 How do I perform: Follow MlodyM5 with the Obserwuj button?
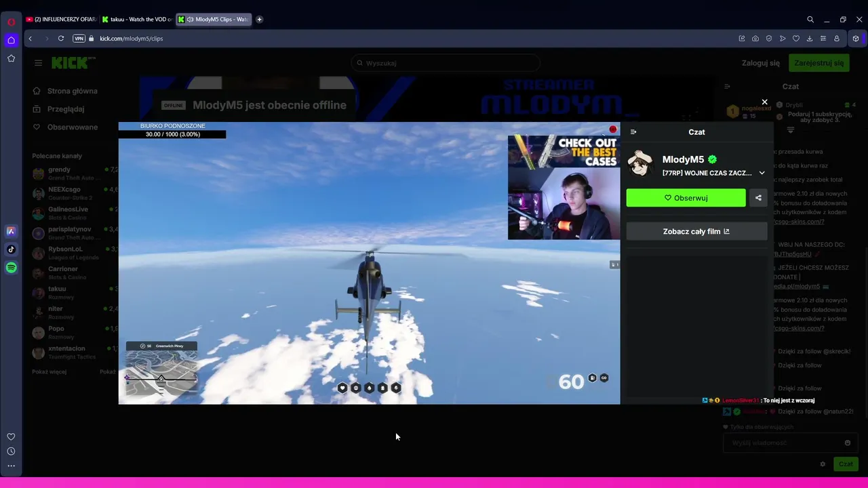[x=686, y=198]
